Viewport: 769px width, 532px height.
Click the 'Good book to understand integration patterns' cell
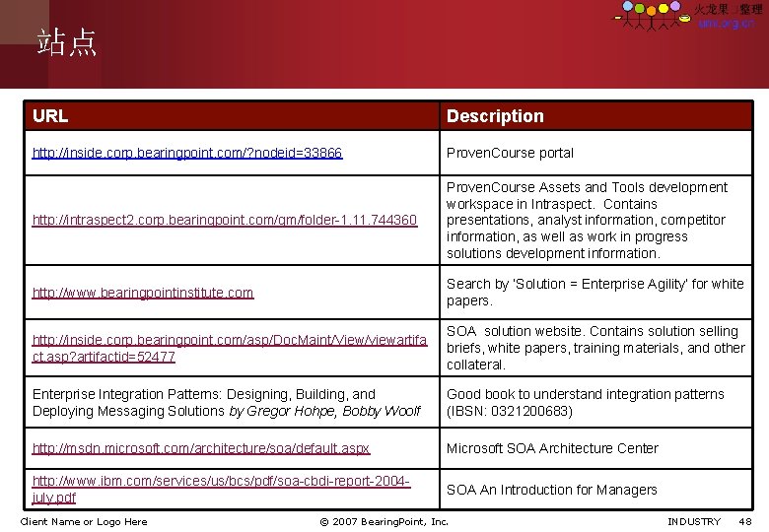tap(595, 402)
